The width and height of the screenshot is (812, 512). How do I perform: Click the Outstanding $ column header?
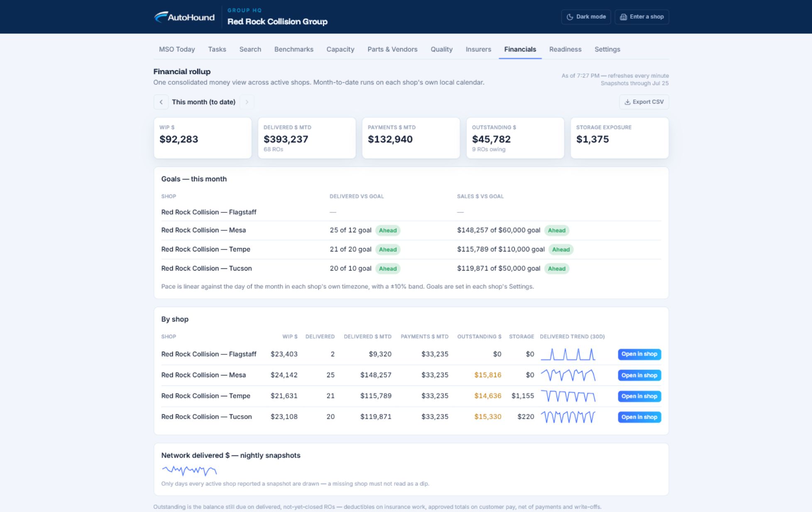pos(479,336)
